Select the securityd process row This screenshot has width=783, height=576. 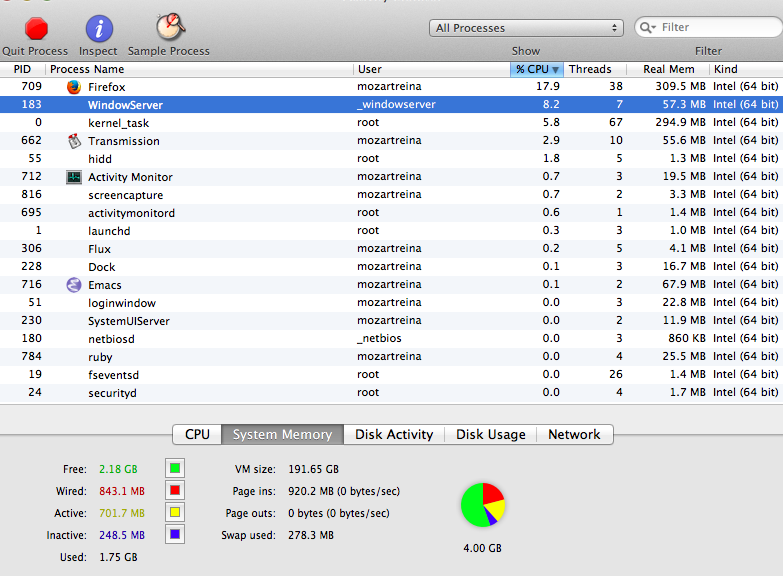(x=392, y=392)
